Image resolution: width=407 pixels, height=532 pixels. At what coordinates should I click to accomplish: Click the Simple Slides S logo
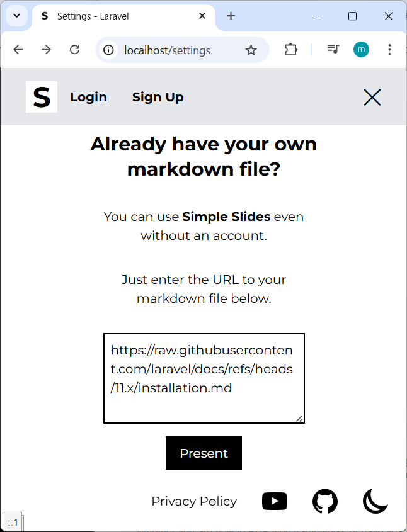42,97
